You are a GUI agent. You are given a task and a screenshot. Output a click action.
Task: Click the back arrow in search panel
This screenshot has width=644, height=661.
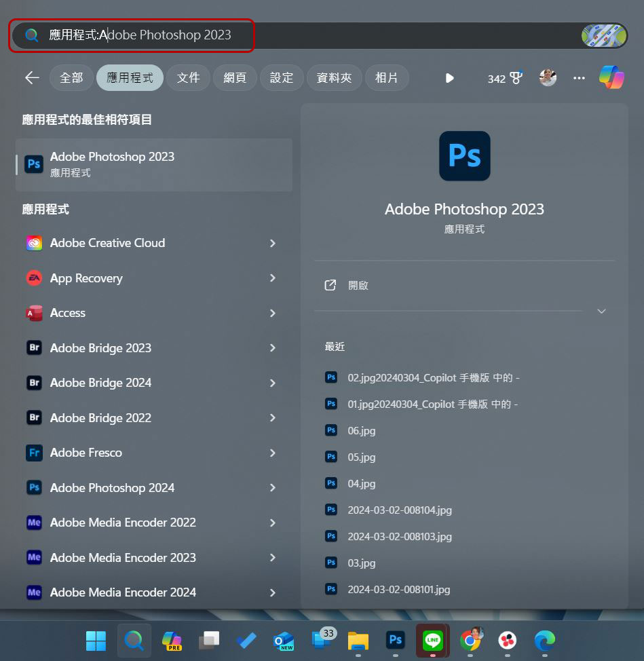coord(32,78)
